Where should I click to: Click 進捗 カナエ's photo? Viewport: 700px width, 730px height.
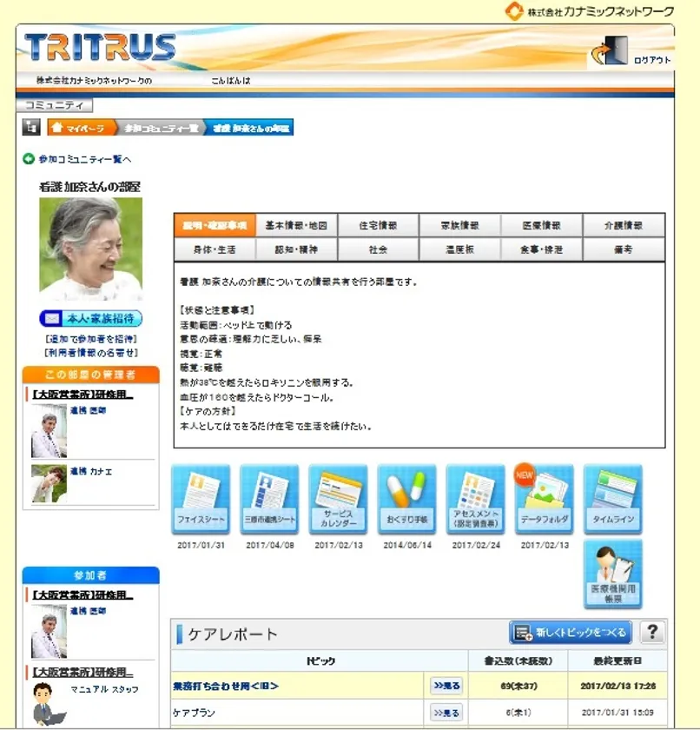pos(49,484)
